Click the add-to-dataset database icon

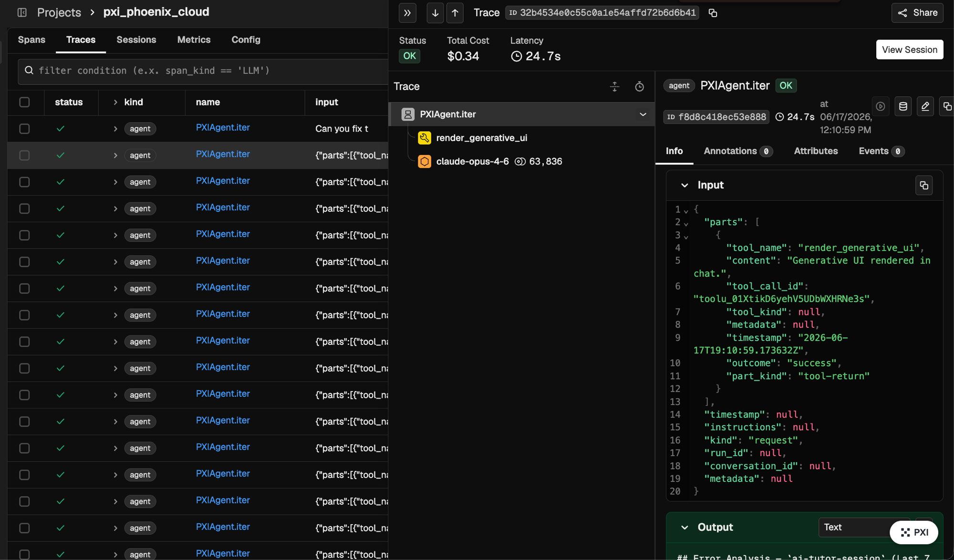coord(903,106)
